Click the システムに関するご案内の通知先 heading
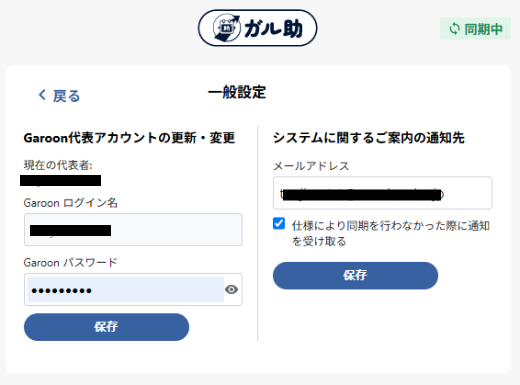520x385 pixels. (x=369, y=138)
